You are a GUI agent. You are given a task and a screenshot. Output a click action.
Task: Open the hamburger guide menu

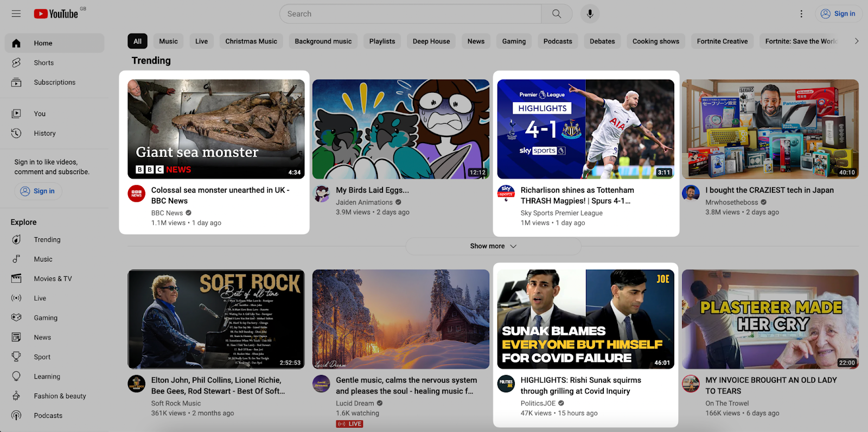click(x=16, y=14)
